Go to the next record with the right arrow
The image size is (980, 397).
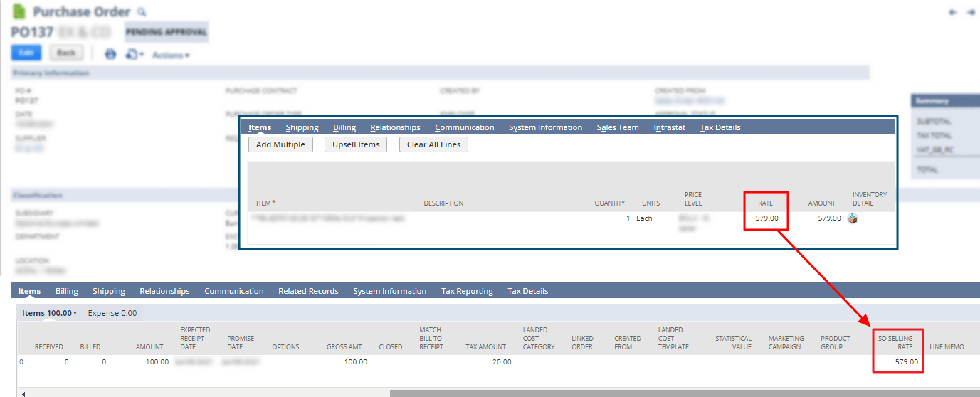[x=971, y=12]
